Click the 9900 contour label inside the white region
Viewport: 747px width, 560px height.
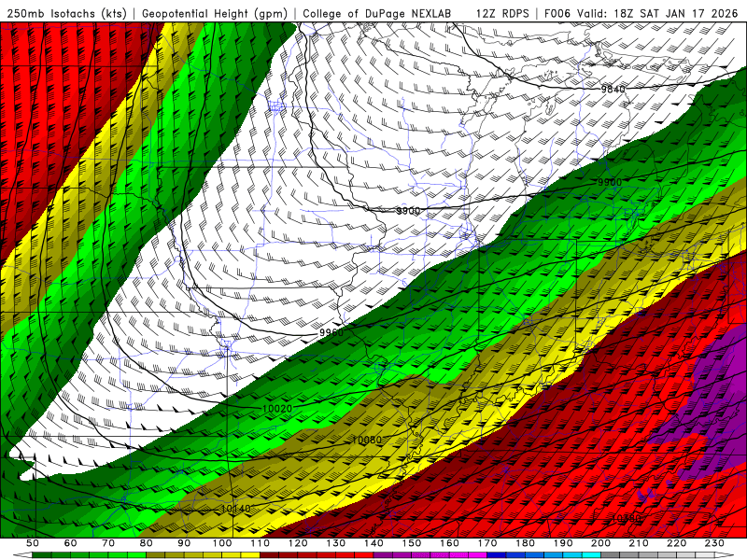(x=408, y=211)
